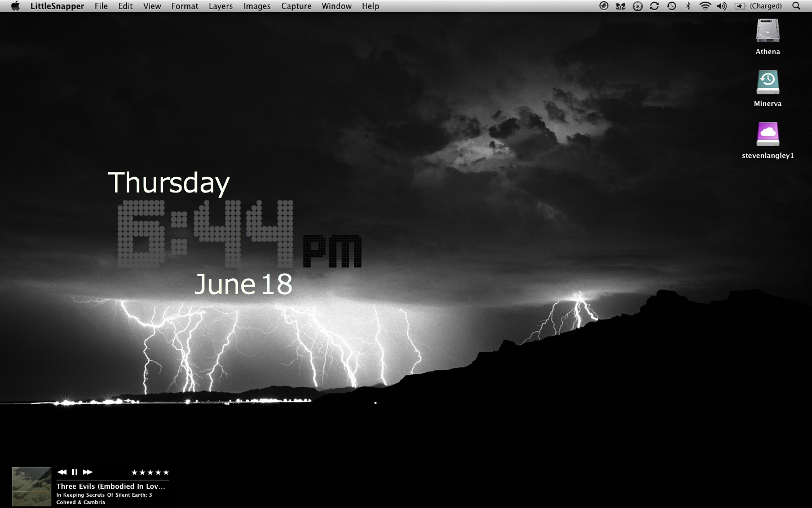The height and width of the screenshot is (508, 812).
Task: Open Spotlight search magnifier
Action: pos(796,6)
